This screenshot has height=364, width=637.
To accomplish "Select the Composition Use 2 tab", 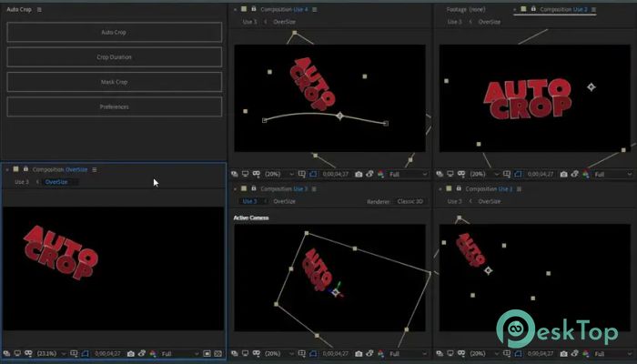I will pyautogui.click(x=563, y=9).
